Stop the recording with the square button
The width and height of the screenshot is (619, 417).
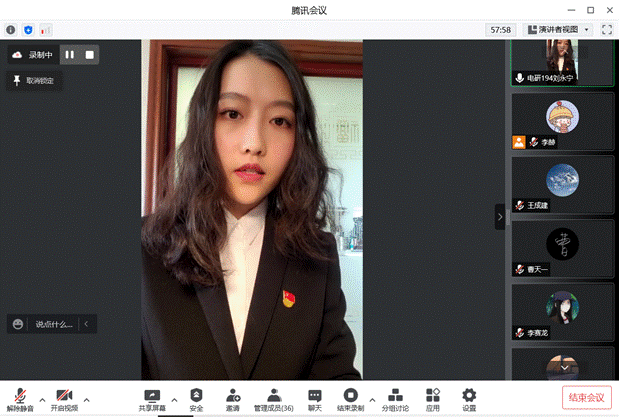(90, 54)
